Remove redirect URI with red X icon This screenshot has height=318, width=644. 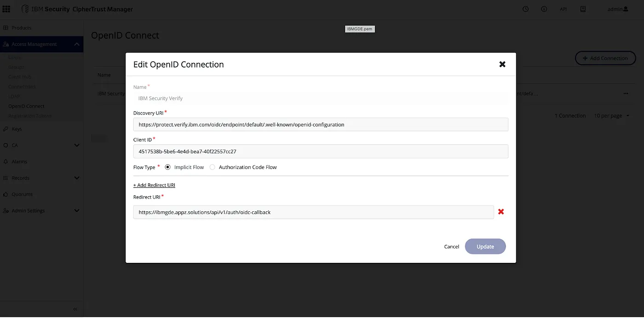(x=501, y=212)
